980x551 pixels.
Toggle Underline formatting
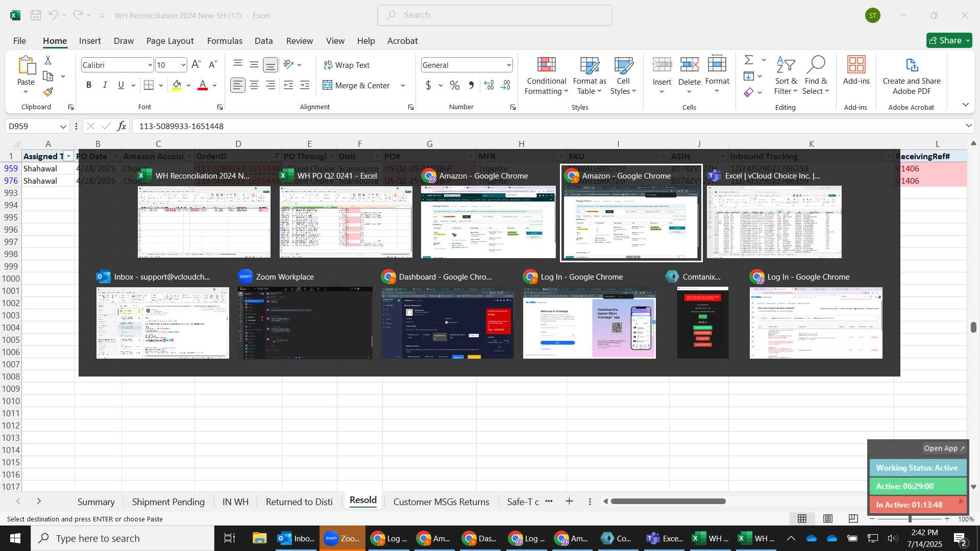[121, 85]
